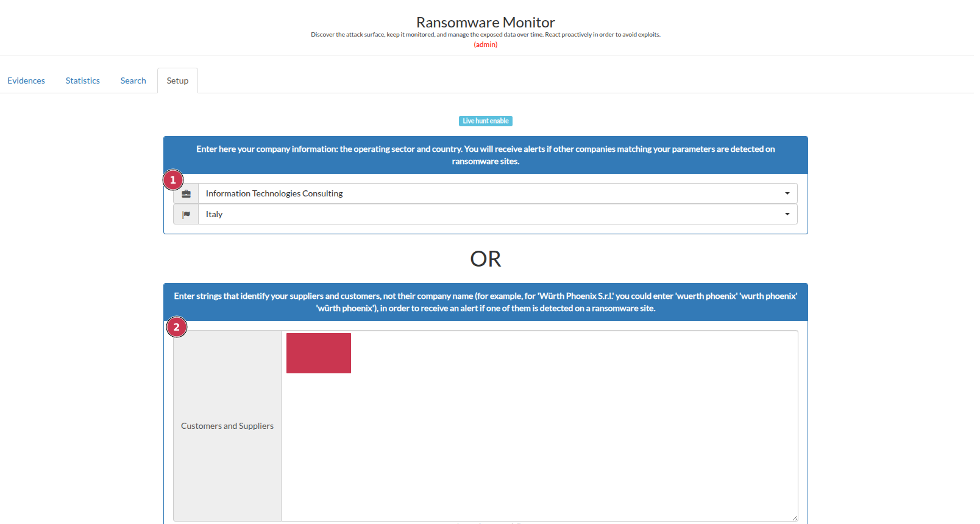Click the blue company information panel header
This screenshot has height=524, width=980.
[485, 155]
